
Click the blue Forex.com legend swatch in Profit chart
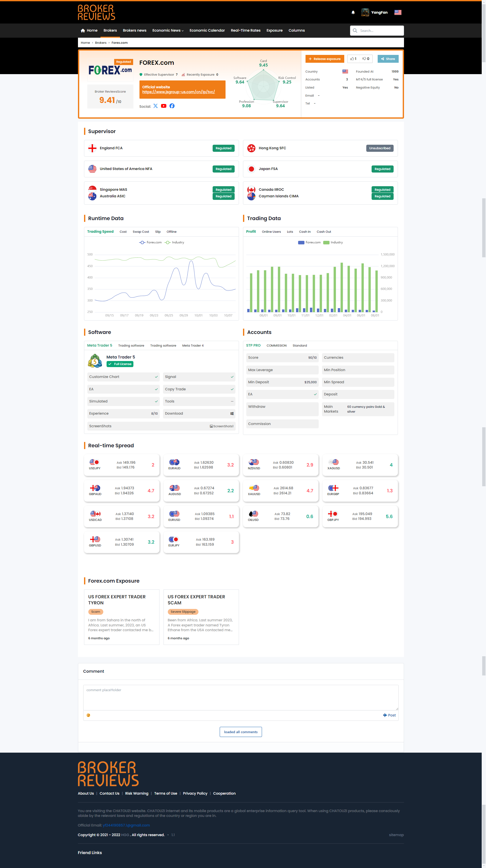301,242
